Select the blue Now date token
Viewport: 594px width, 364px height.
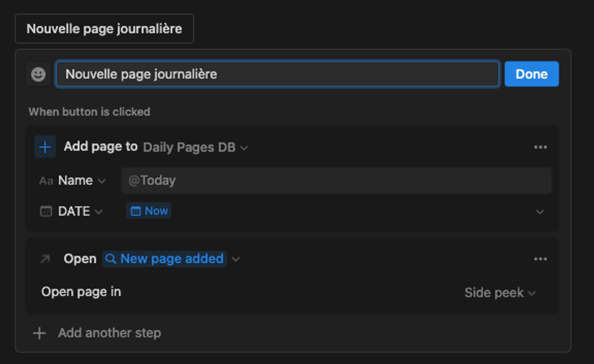point(149,211)
